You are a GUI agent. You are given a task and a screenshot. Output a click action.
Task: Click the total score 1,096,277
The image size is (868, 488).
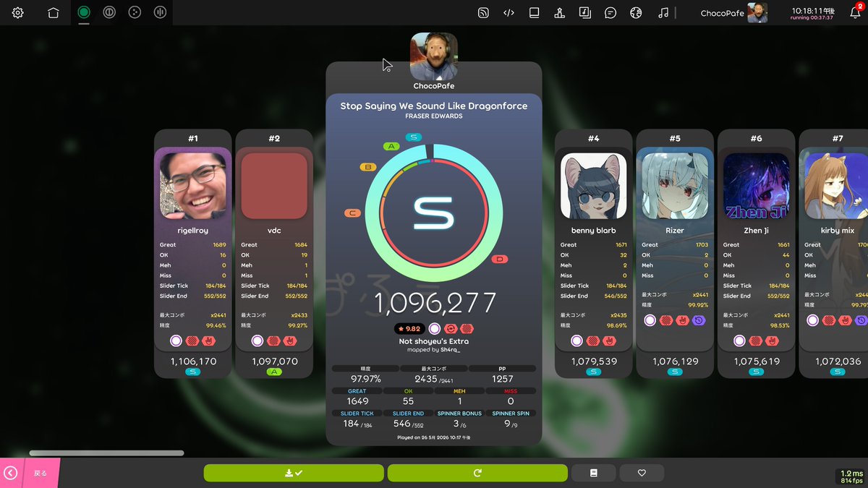[434, 304]
